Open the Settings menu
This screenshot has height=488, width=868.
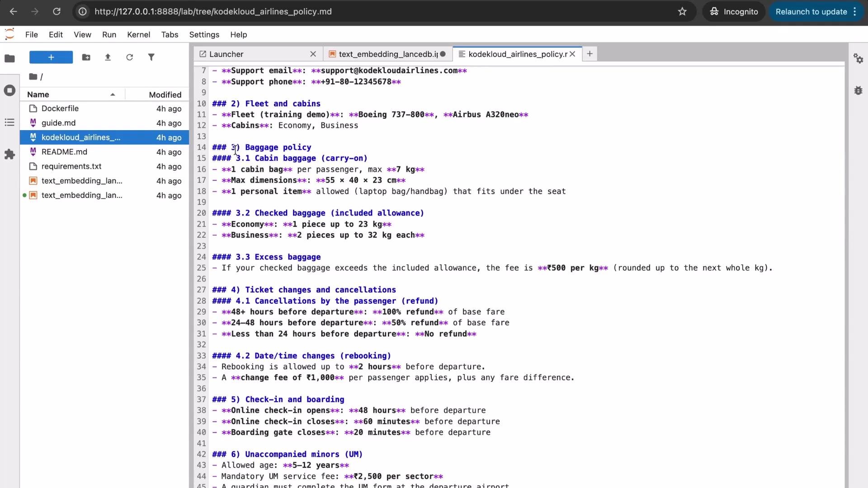(204, 35)
